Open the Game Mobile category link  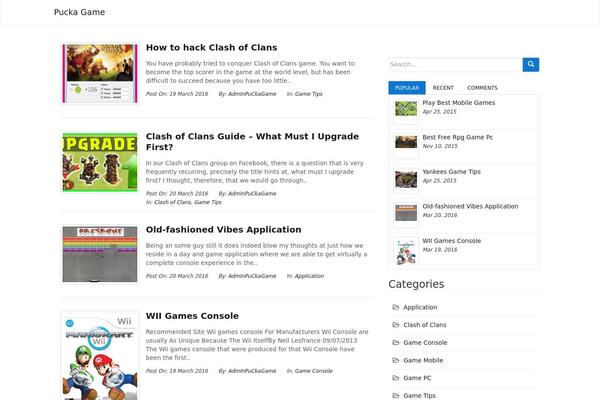(x=423, y=360)
